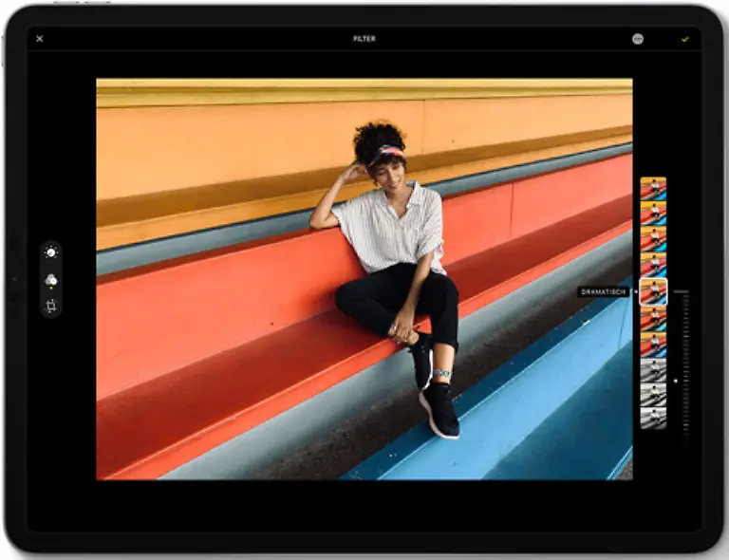Click the DRAMATISCH filter name label
729x560 pixels.
(604, 292)
